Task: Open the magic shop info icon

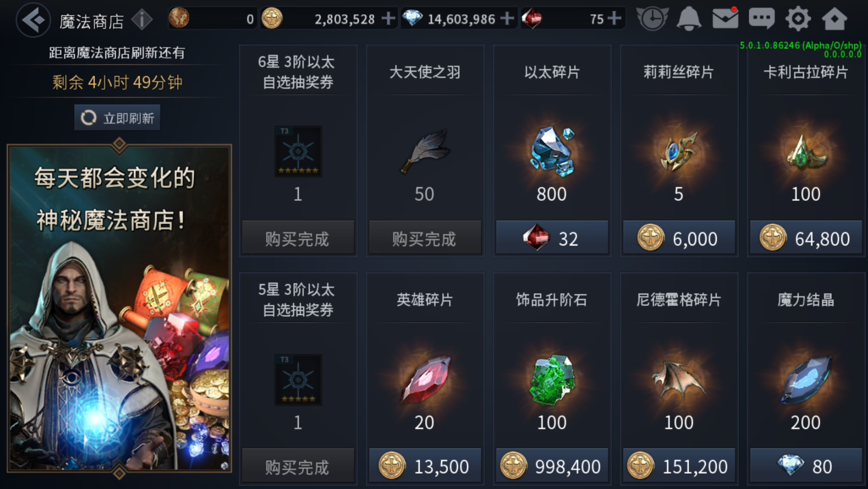Action: pos(142,20)
